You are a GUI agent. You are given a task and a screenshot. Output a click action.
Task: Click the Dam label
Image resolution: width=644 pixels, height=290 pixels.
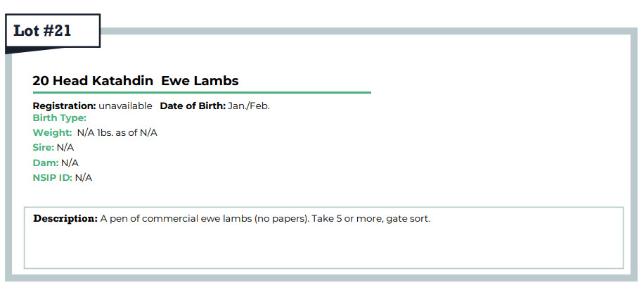point(46,163)
